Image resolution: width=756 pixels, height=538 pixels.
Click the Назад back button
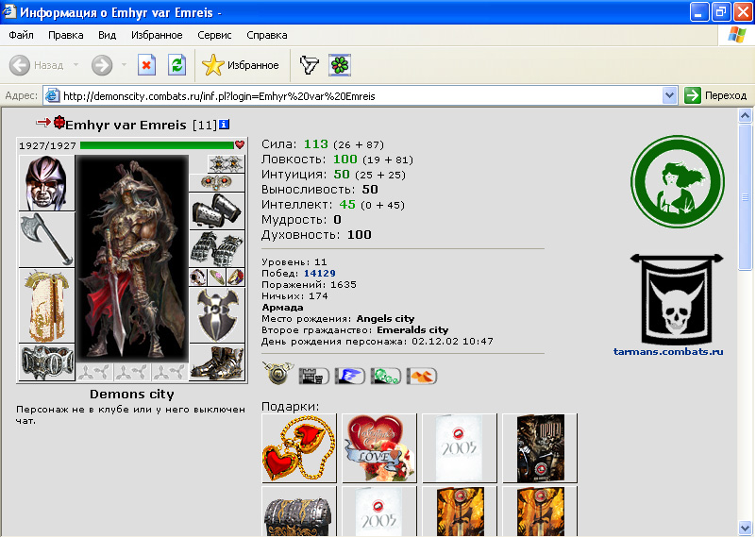click(37, 65)
